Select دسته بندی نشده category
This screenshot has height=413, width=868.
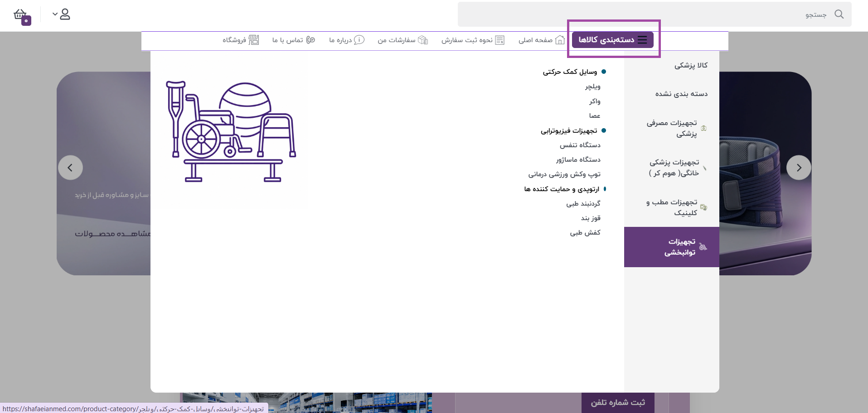[681, 94]
